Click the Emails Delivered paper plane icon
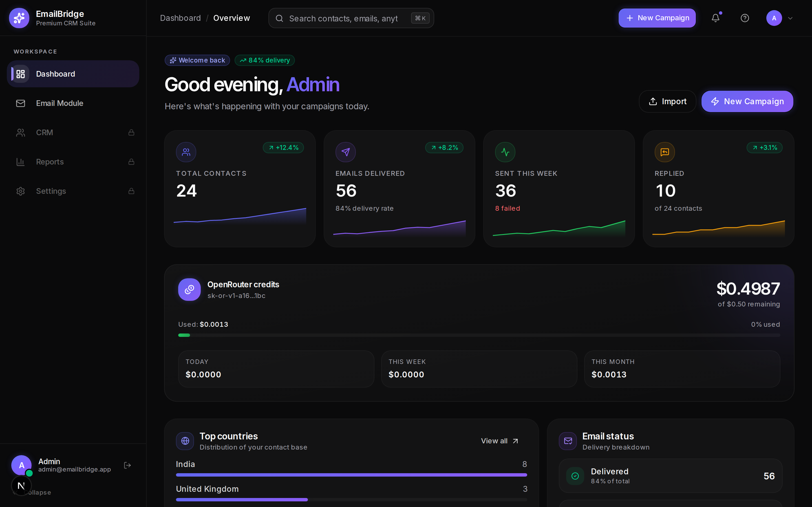The height and width of the screenshot is (507, 812). pos(346,152)
